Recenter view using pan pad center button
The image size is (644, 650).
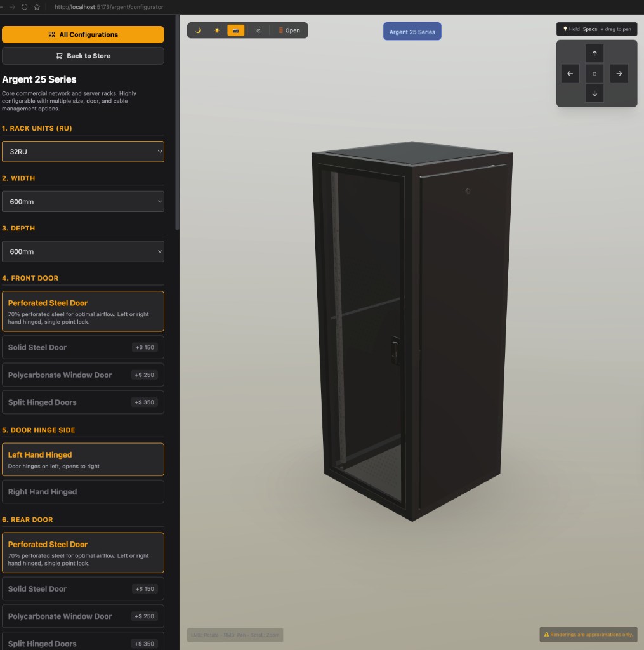[595, 74]
